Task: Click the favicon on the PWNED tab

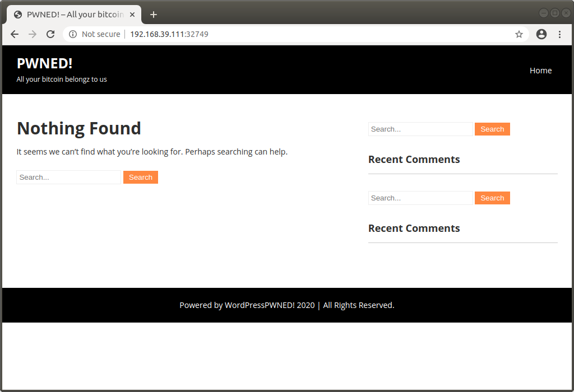Action: click(17, 14)
